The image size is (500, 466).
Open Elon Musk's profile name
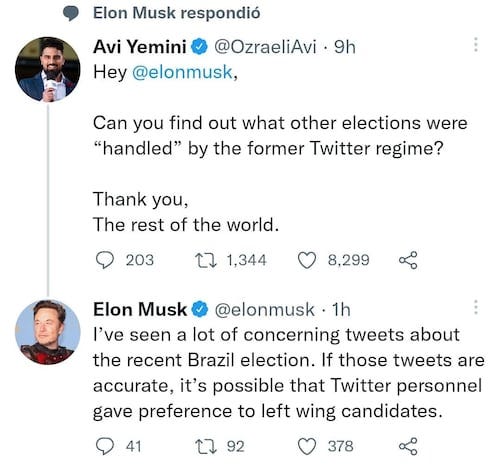140,309
